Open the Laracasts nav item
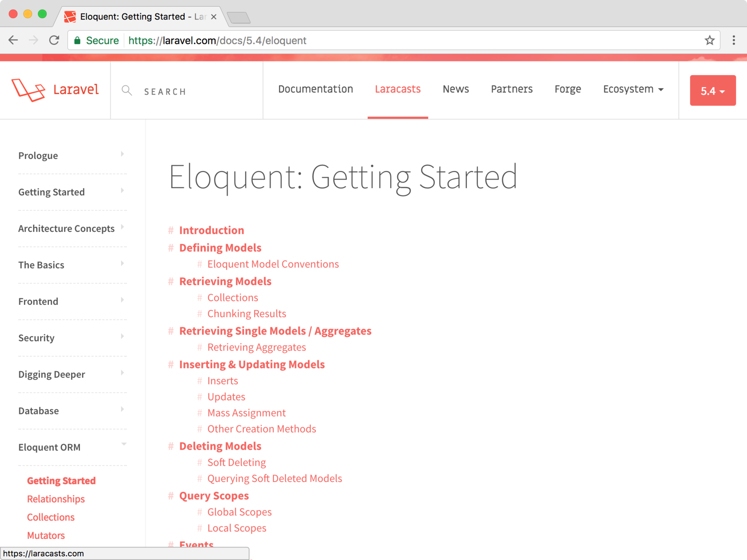Screen dimensions: 747x560 [398, 89]
